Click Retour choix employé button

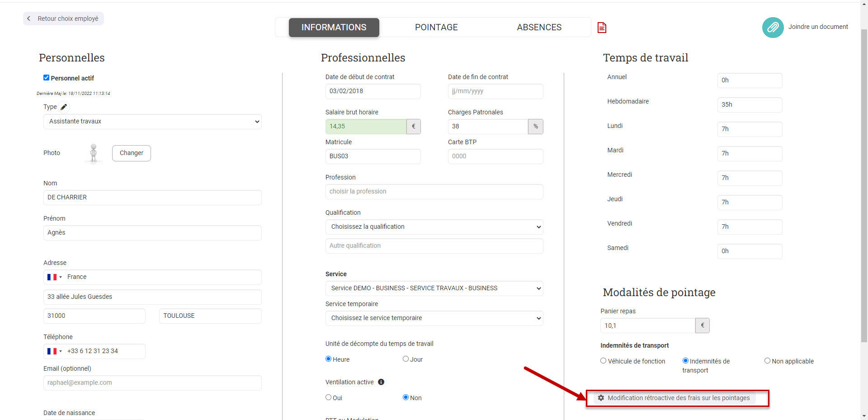click(63, 19)
